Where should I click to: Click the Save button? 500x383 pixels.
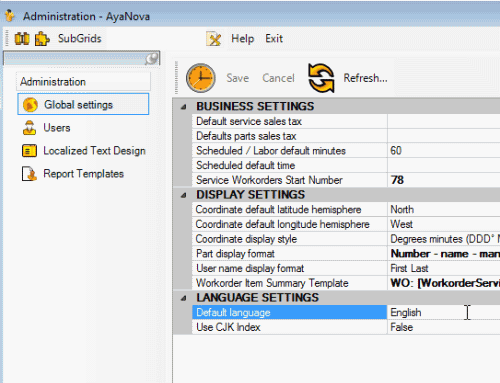coord(238,78)
